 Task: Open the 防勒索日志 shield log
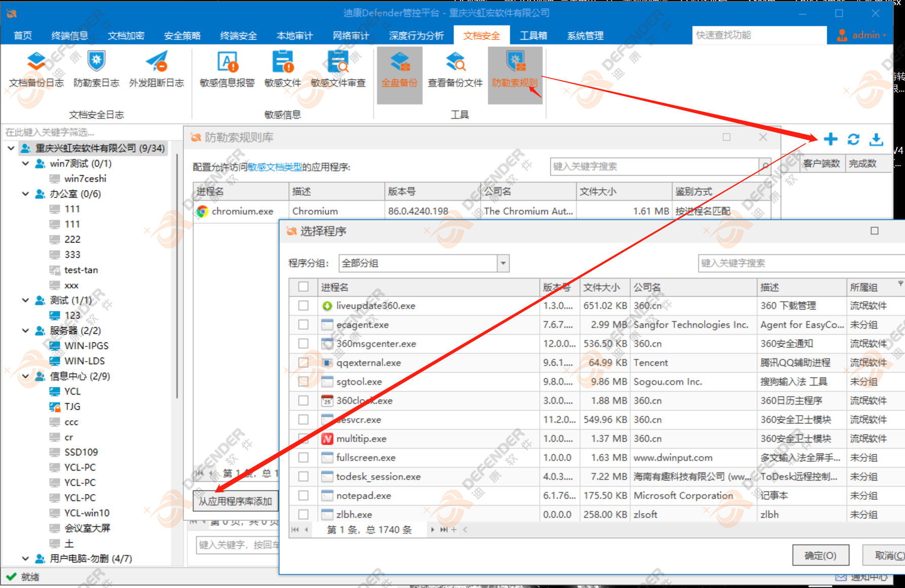point(96,69)
